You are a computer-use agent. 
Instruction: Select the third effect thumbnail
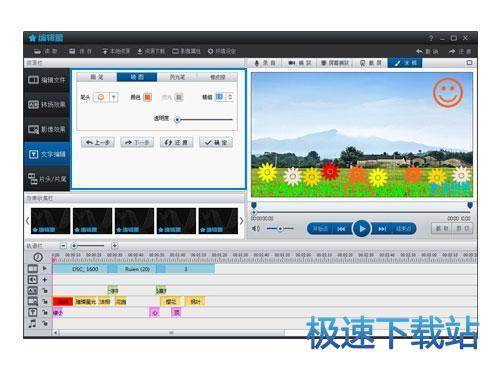coord(134,221)
